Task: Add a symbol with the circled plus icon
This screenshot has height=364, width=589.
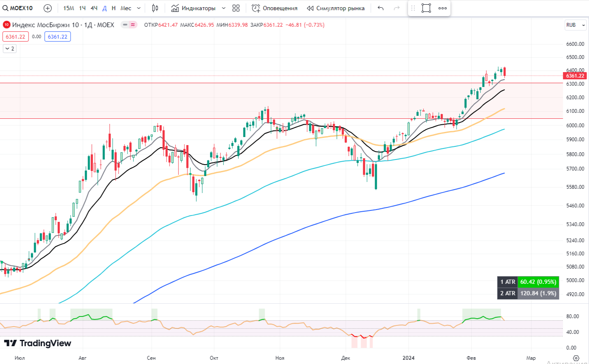Action: click(48, 8)
